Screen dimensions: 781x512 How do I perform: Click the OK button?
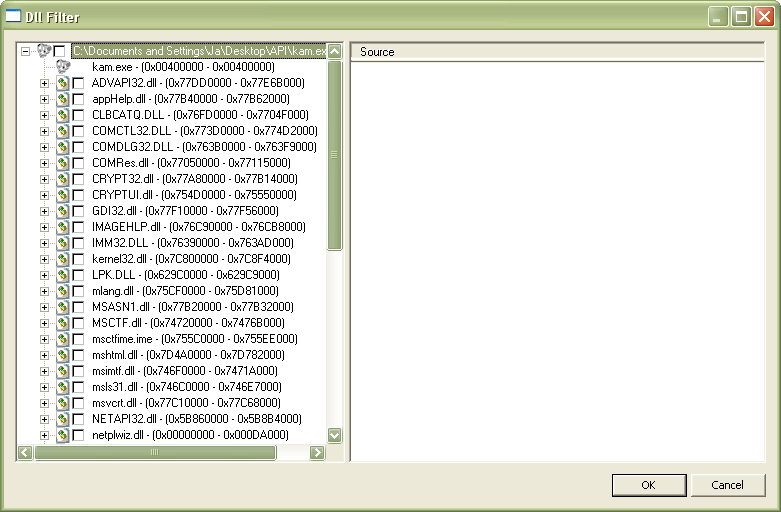pos(649,485)
